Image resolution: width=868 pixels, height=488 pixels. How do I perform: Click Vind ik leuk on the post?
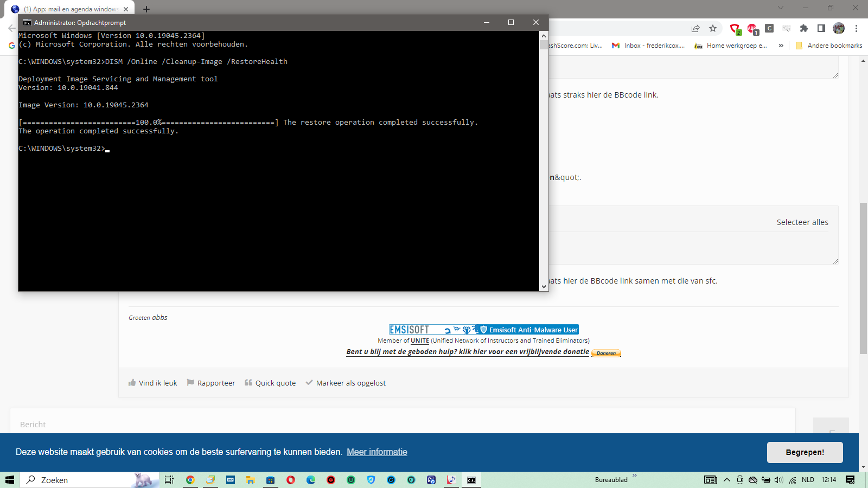[153, 383]
